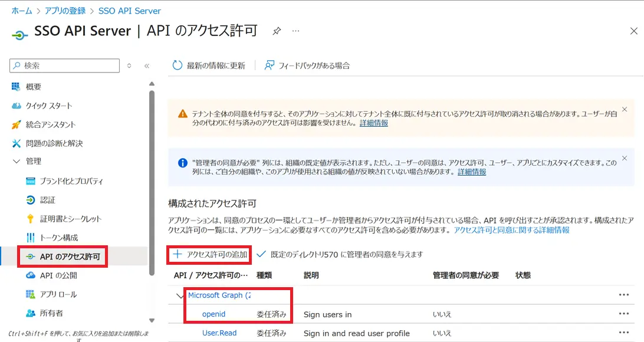Click the 種類 column header
The width and height of the screenshot is (644, 342).
(264, 275)
